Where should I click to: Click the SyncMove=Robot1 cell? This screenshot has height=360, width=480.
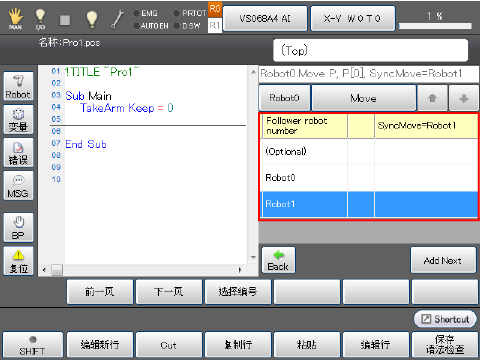click(x=426, y=126)
